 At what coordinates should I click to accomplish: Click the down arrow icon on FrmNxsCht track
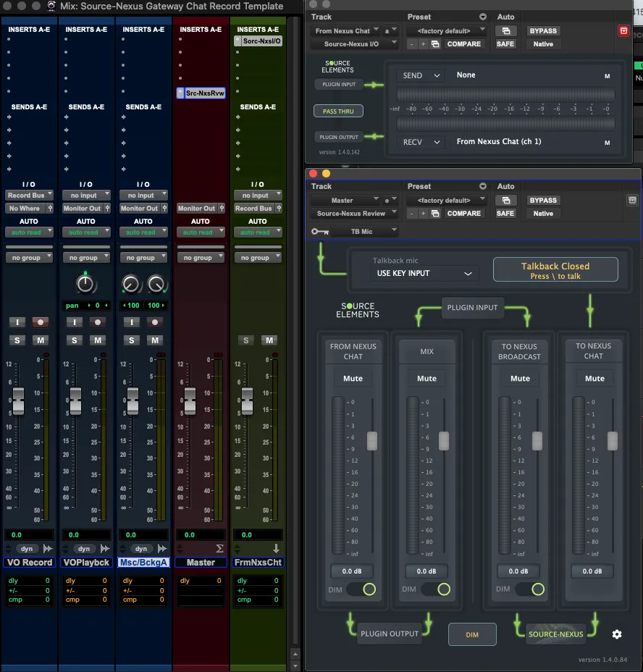(276, 549)
